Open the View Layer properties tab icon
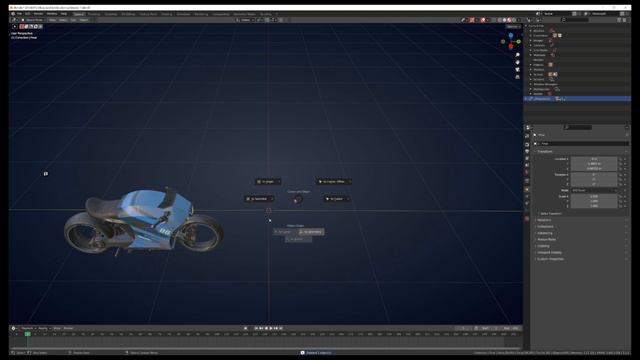Image resolution: width=640 pixels, height=360 pixels. [x=527, y=158]
